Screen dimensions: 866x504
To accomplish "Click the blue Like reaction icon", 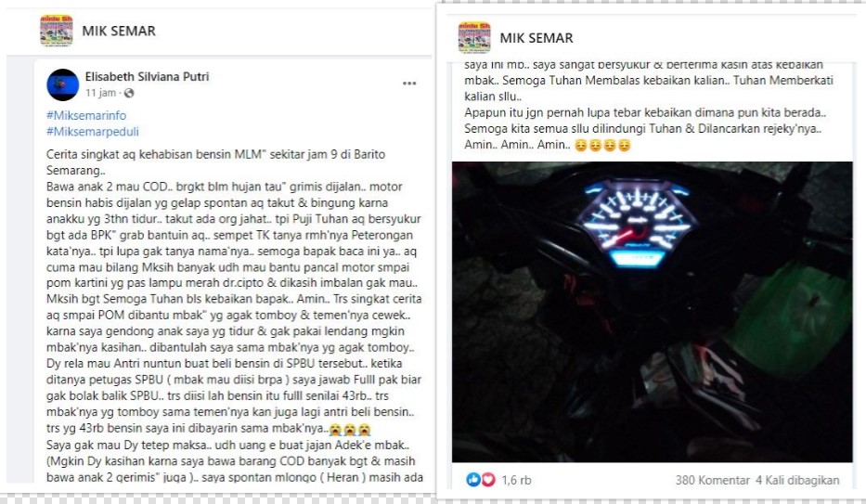I will (473, 480).
